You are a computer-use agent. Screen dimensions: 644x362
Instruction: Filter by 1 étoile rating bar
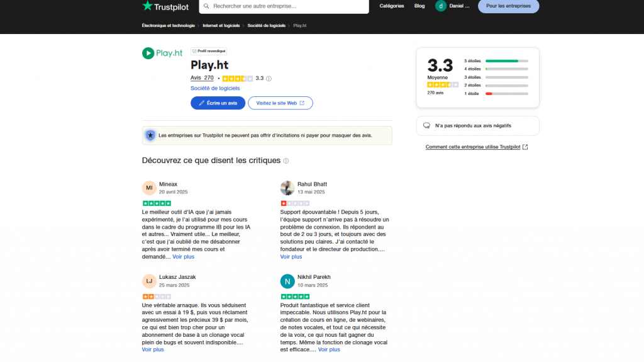496,94
